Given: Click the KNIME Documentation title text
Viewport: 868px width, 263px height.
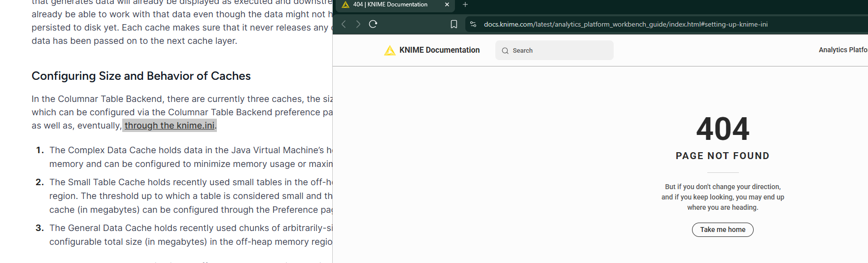Looking at the screenshot, I should coord(439,50).
